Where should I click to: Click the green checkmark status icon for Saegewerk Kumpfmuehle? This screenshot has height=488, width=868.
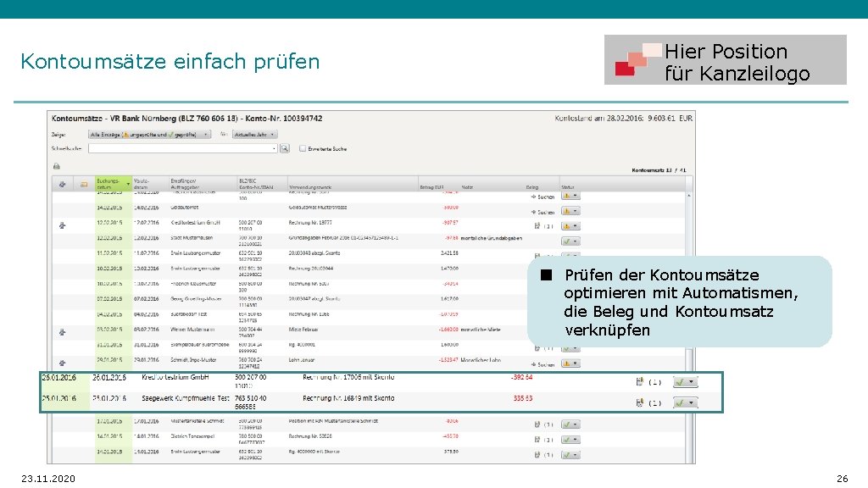coord(680,402)
